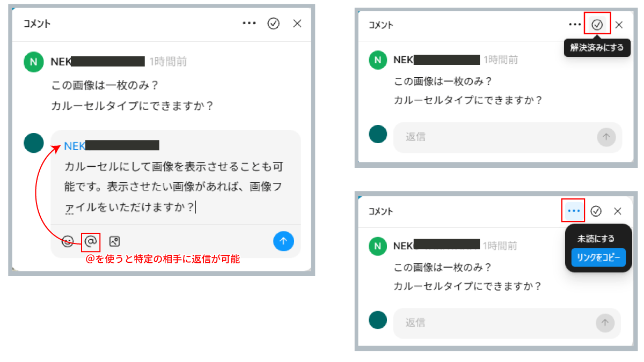Screen dimensions: 644x362
Task: Toggle resolved checkmark in bottom-right panel
Action: pos(596,211)
